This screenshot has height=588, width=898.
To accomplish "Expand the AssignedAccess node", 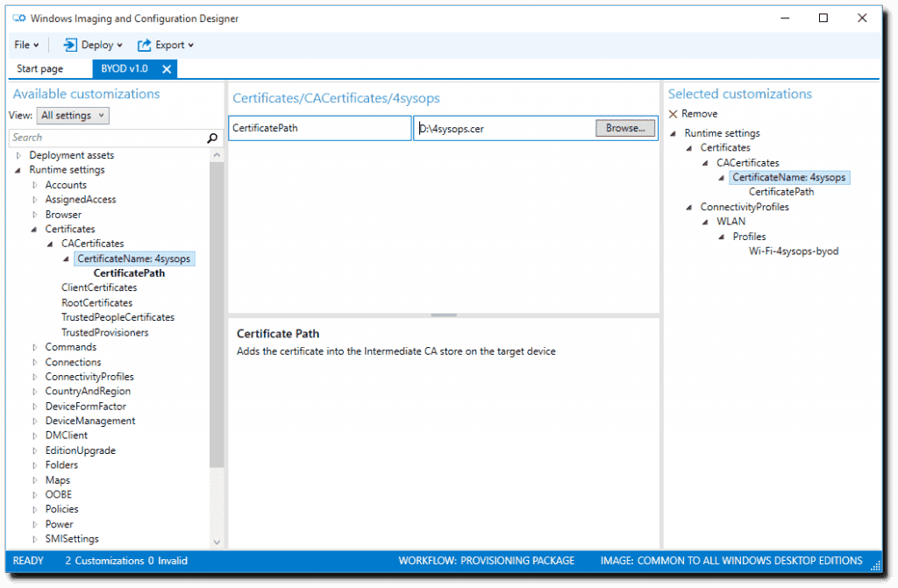I will pyautogui.click(x=35, y=200).
